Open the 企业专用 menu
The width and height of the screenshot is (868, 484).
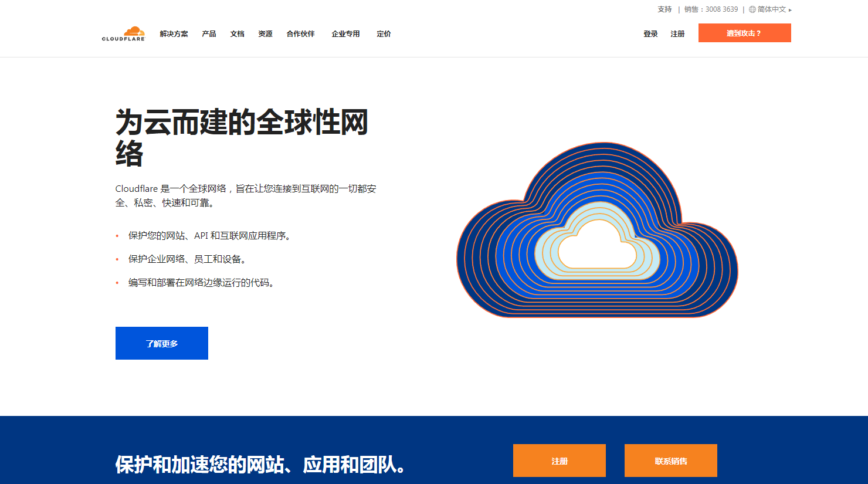(345, 34)
